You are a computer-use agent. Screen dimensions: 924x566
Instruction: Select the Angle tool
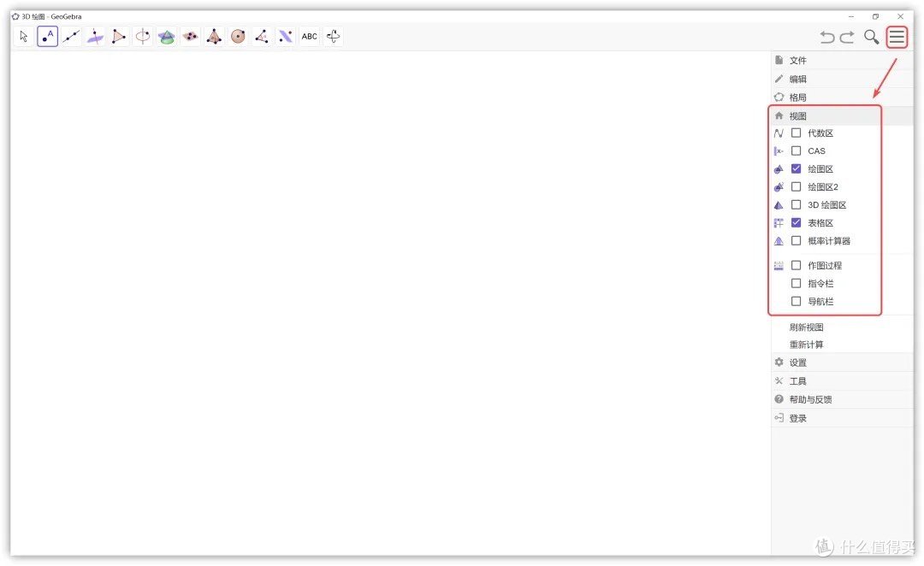tap(262, 37)
